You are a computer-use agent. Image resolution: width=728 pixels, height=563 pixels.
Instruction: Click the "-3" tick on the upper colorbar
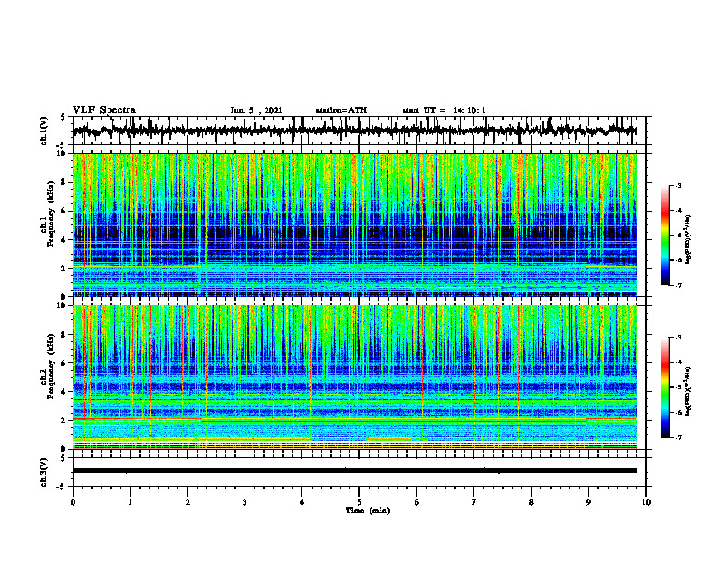(678, 186)
